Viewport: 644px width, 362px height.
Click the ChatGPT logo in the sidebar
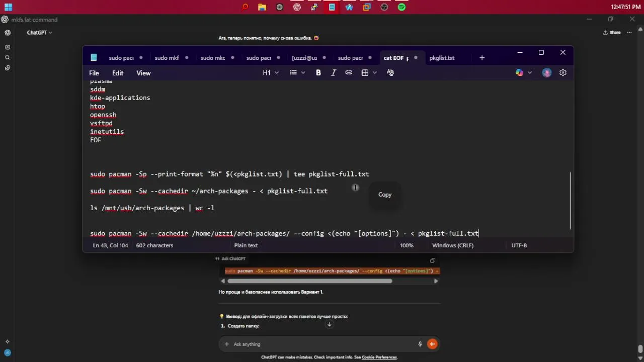[x=8, y=33]
